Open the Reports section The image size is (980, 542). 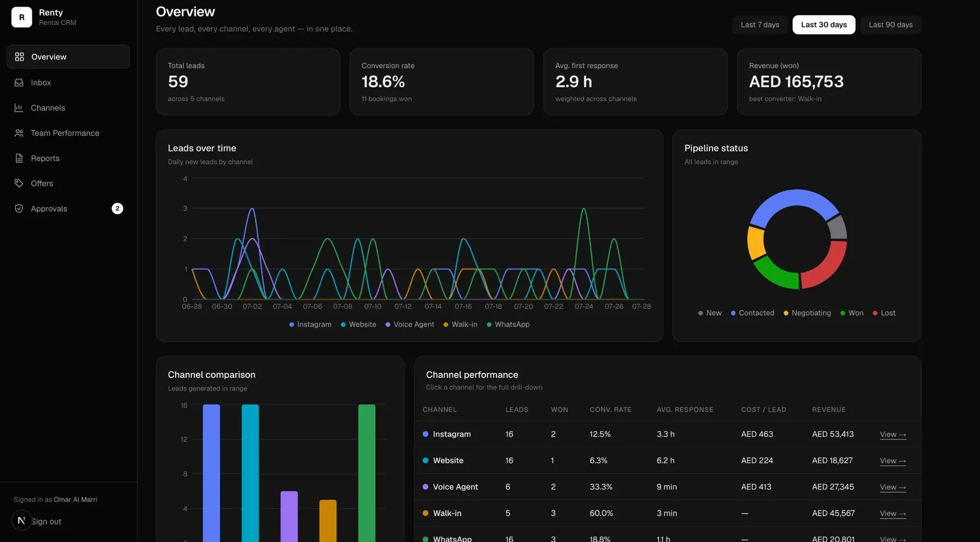click(69, 158)
